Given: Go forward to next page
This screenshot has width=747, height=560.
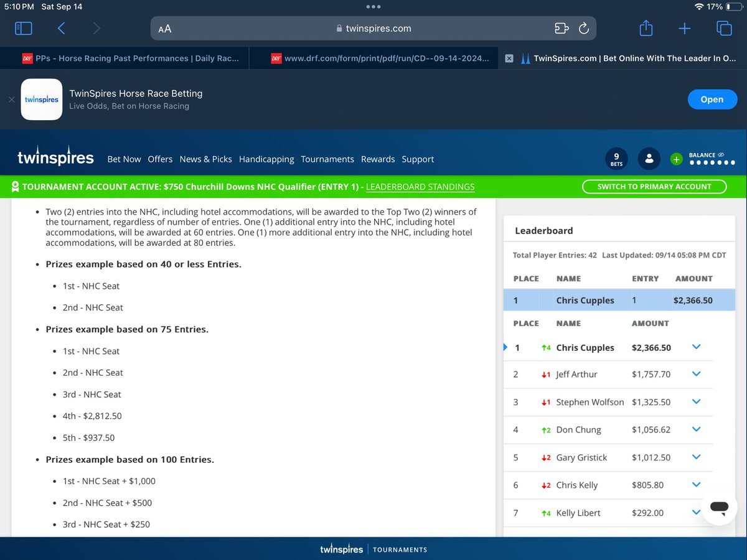Looking at the screenshot, I should pos(96,28).
